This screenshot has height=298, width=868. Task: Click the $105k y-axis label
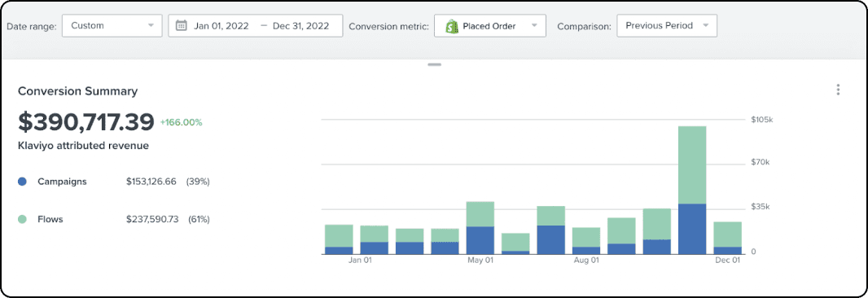pyautogui.click(x=761, y=120)
